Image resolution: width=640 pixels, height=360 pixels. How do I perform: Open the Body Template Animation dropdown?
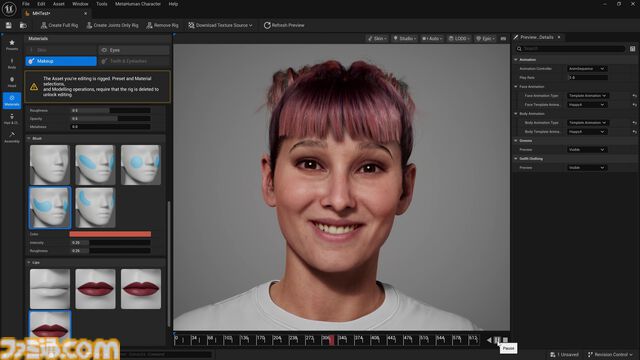(x=587, y=131)
